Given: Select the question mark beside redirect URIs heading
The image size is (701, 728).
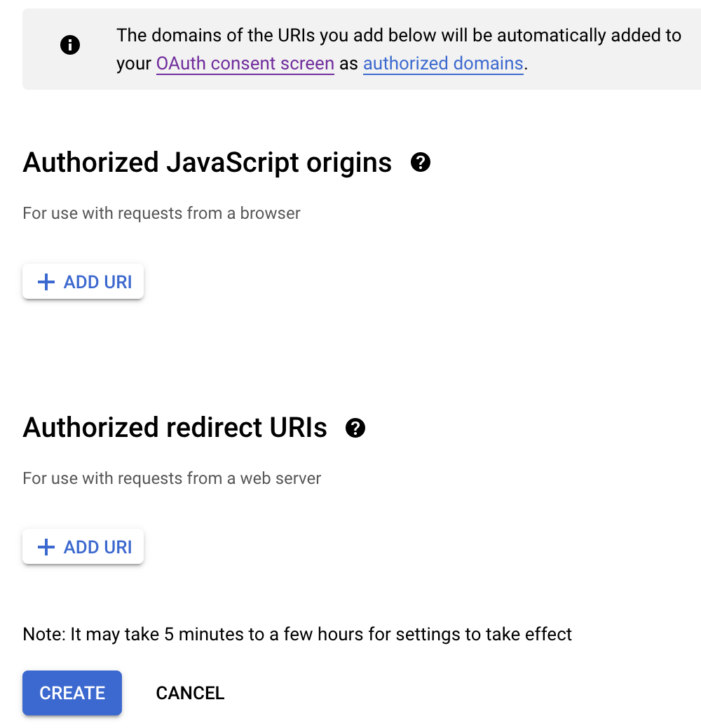Looking at the screenshot, I should pyautogui.click(x=356, y=428).
